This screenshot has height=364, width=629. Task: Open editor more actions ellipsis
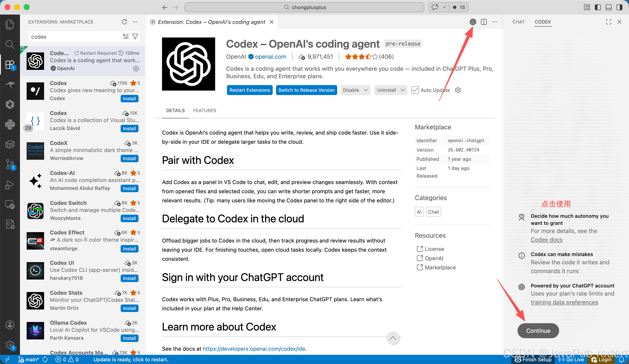pyautogui.click(x=494, y=22)
